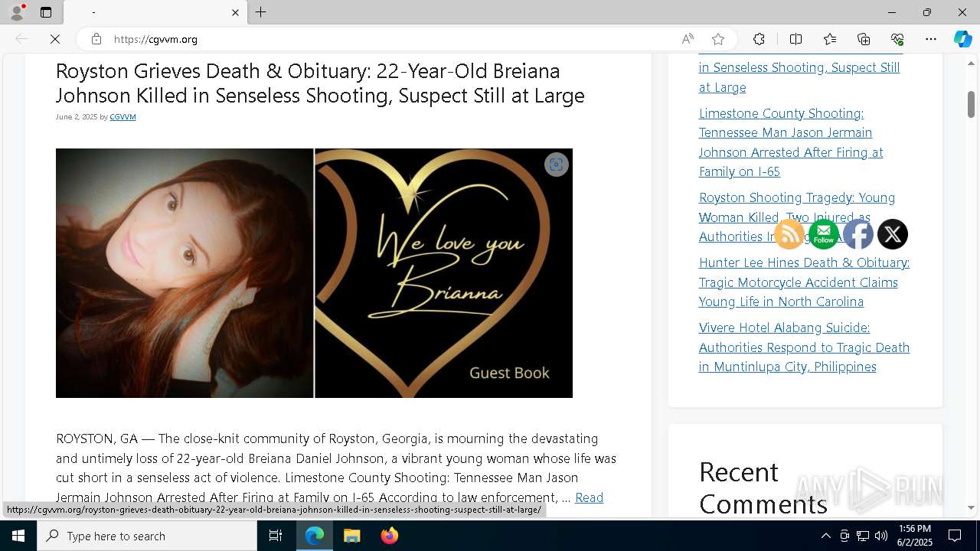Open the CGVVM author link

(122, 116)
